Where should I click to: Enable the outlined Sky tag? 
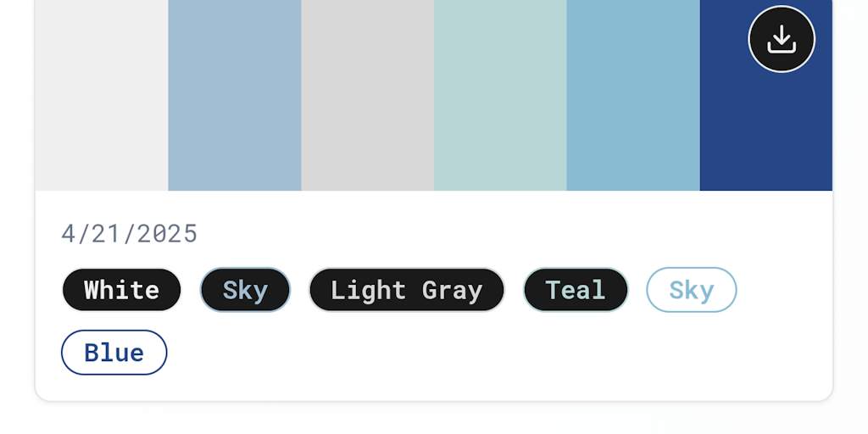coord(692,290)
